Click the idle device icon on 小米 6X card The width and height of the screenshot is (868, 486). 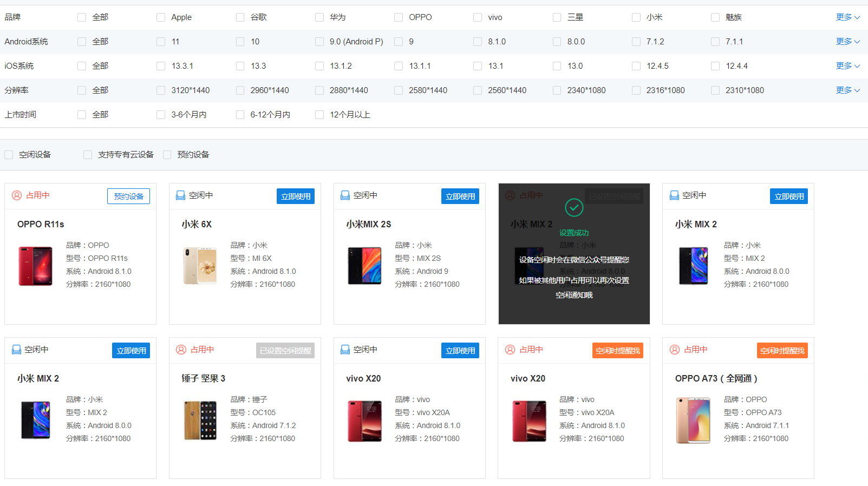(180, 195)
